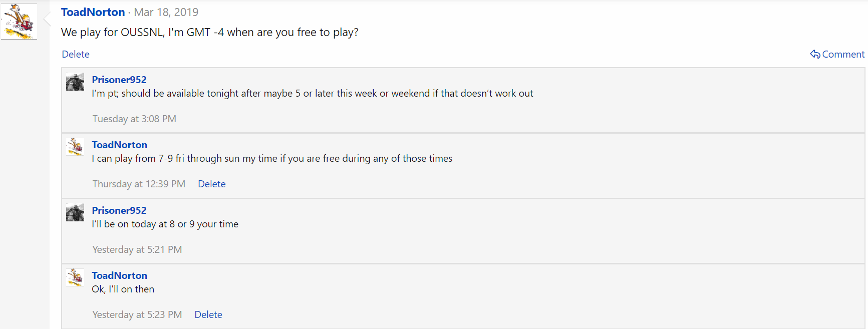The width and height of the screenshot is (868, 329).
Task: Open ToadNorton's name on the "Ok, I'll on then" comment
Action: tap(119, 275)
